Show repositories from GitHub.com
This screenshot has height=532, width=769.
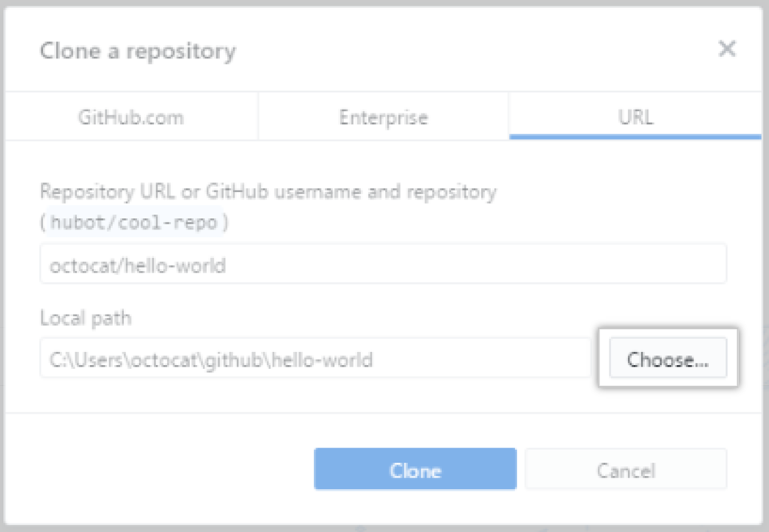tap(131, 117)
